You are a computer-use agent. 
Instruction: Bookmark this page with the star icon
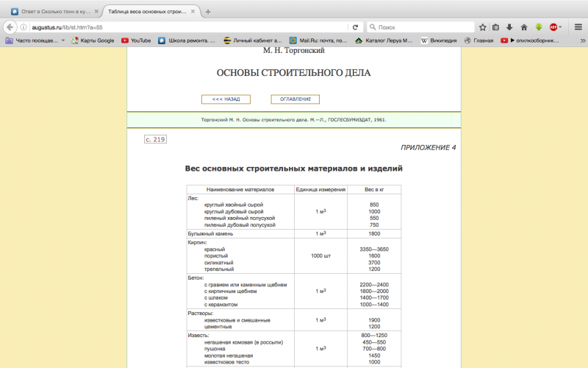click(482, 26)
